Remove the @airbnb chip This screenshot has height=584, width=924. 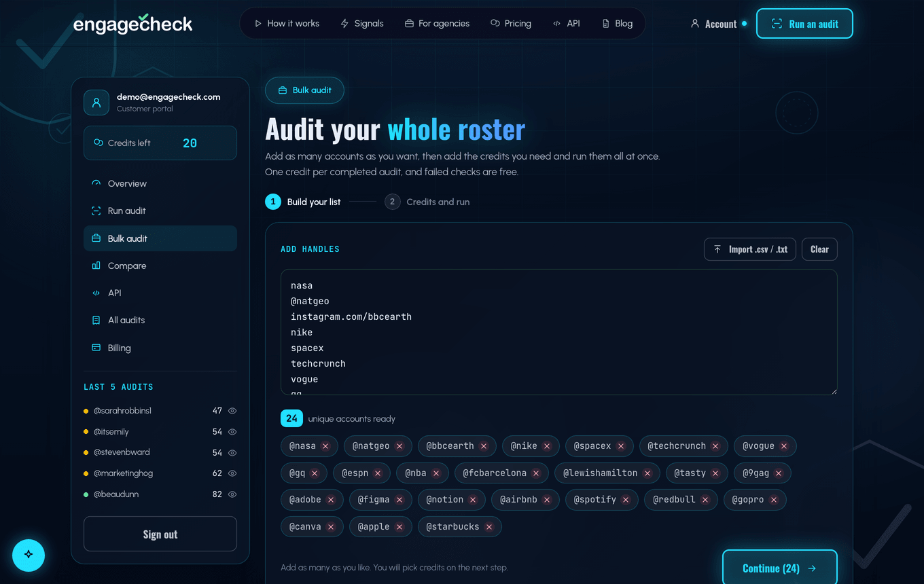(547, 500)
